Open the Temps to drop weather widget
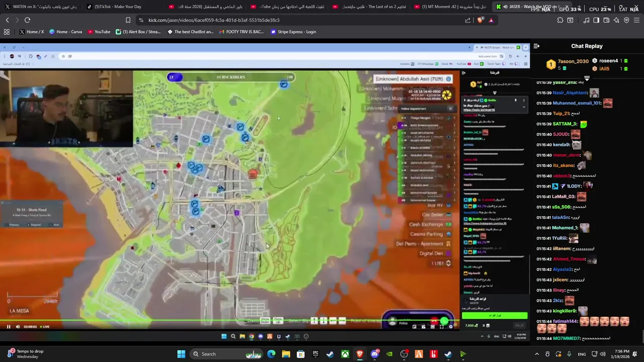Screen dimensions: 644x362 [25, 354]
